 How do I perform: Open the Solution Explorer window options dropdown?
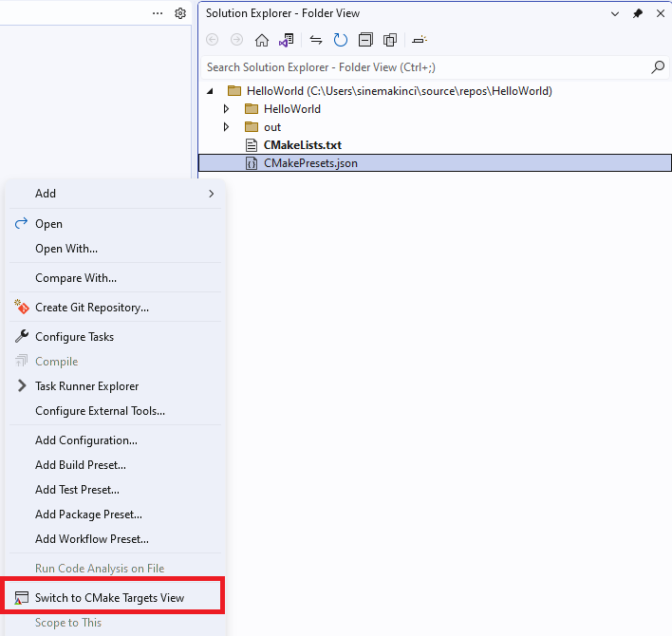point(615,13)
